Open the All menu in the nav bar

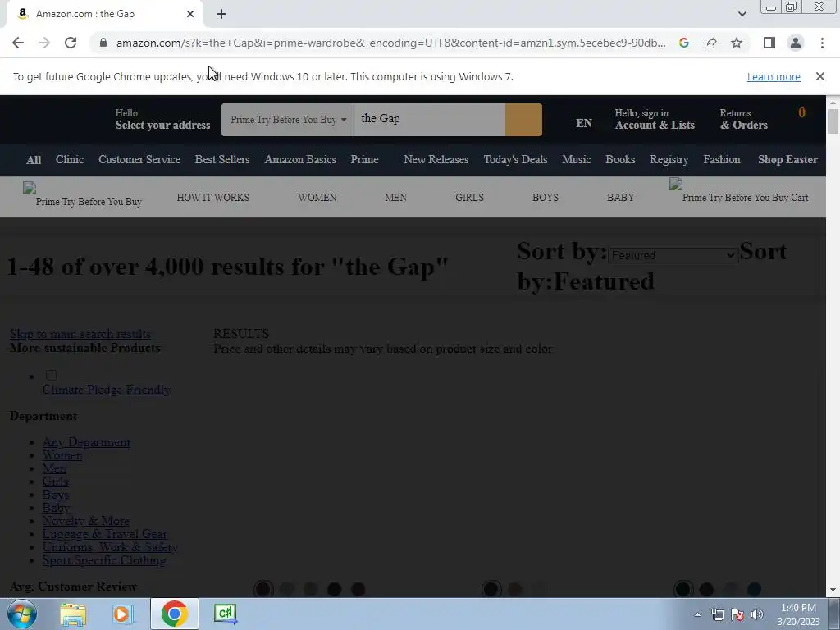(x=34, y=160)
